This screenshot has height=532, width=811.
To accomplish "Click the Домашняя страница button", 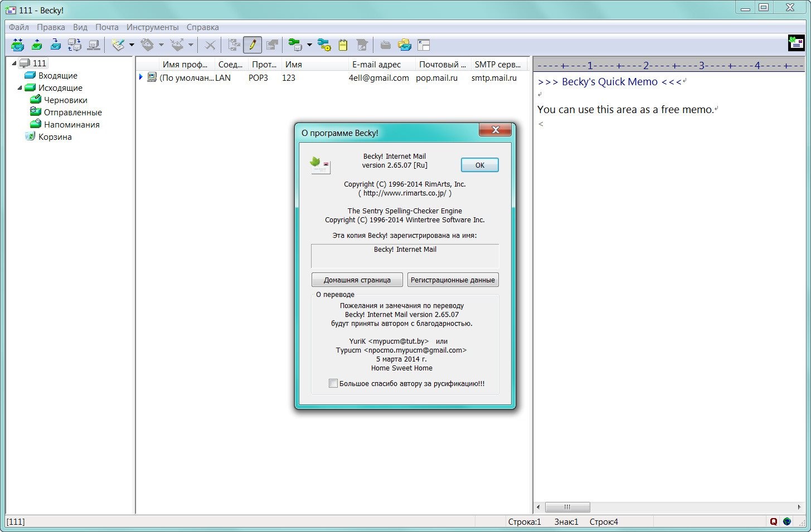I will (357, 280).
